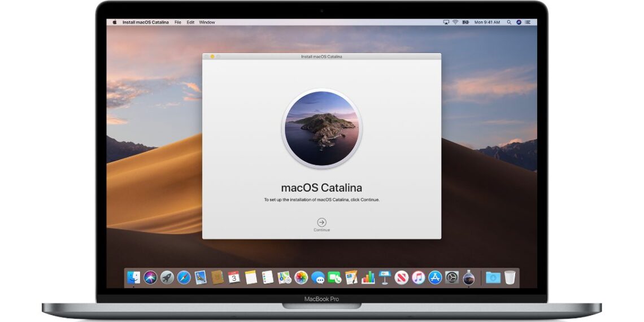644x322 pixels.
Task: Open the Apple menu
Action: (114, 23)
